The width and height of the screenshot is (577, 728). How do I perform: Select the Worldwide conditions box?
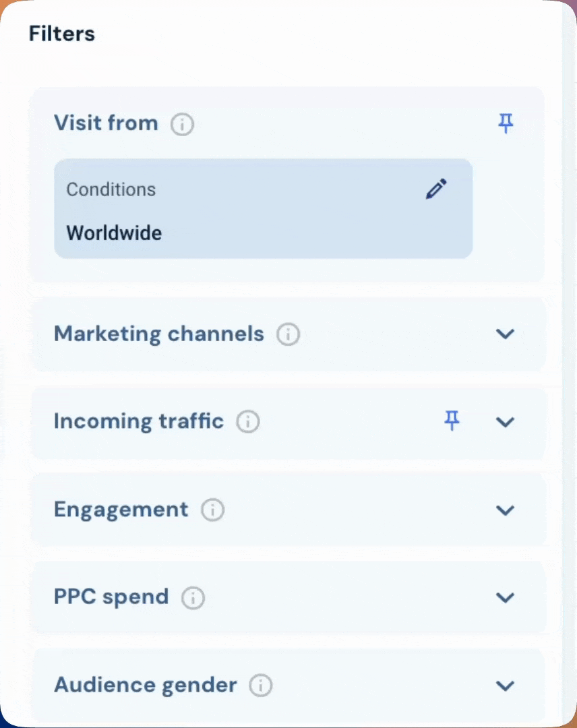(263, 209)
